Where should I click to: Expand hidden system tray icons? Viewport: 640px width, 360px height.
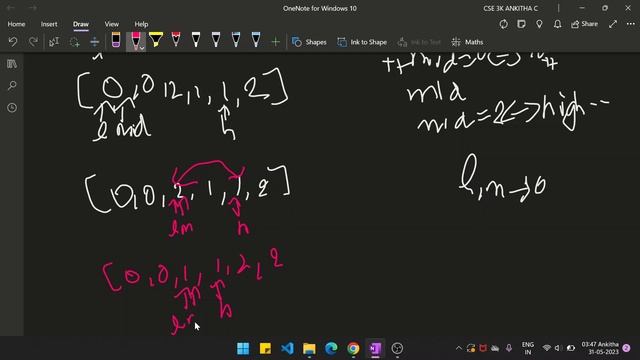[458, 348]
